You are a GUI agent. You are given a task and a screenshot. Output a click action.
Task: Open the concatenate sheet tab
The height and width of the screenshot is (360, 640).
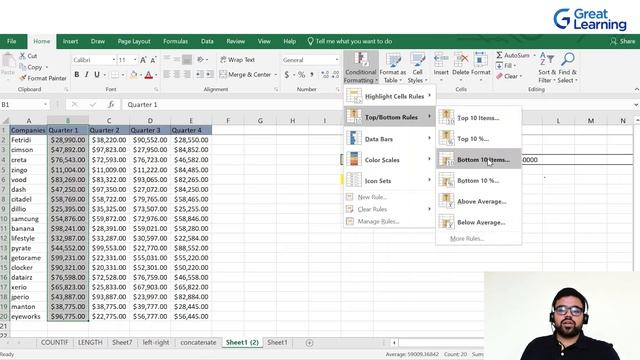198,342
